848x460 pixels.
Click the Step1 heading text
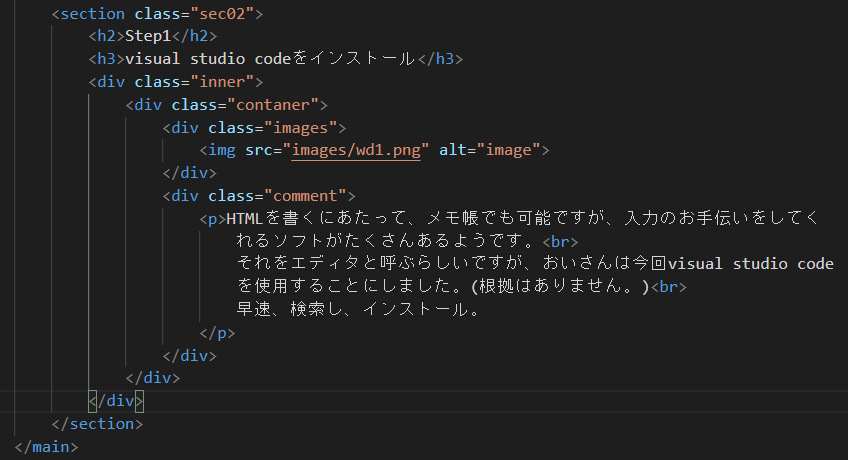[x=148, y=36]
